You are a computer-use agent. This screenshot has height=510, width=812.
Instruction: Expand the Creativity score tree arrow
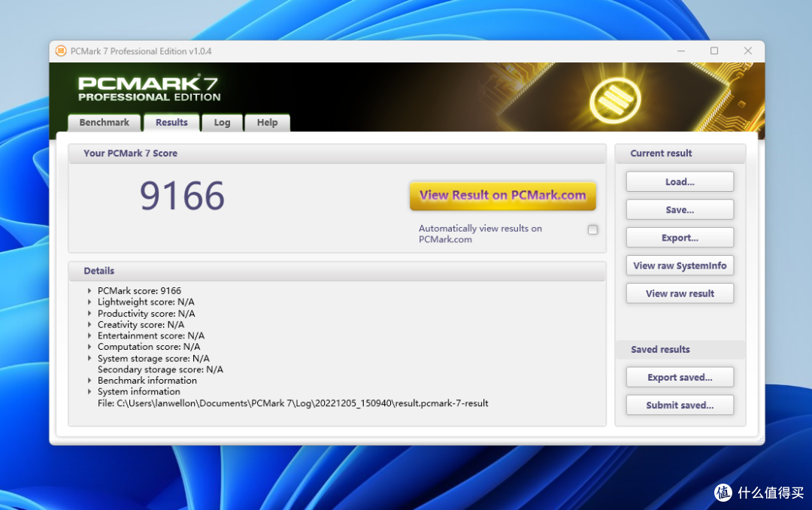pyautogui.click(x=90, y=325)
